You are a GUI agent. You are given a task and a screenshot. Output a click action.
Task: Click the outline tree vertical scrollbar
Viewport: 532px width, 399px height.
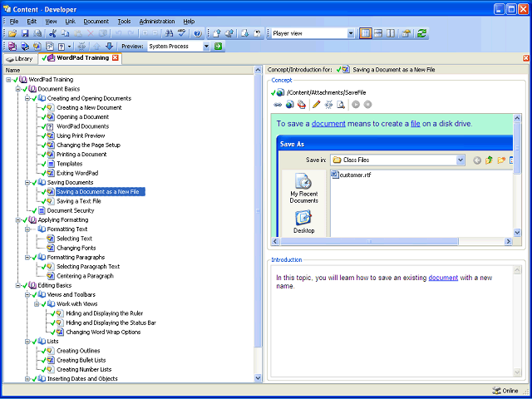click(258, 210)
